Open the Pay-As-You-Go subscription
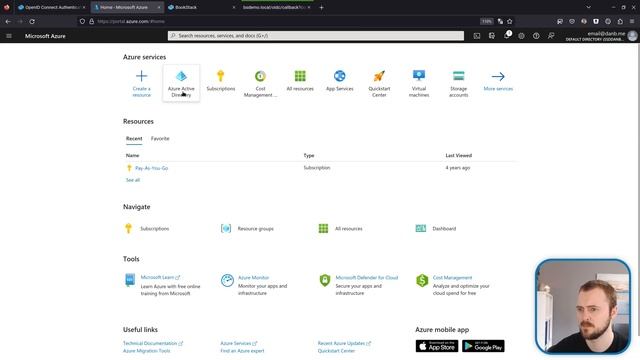Image resolution: width=640 pixels, height=360 pixels. 151,168
